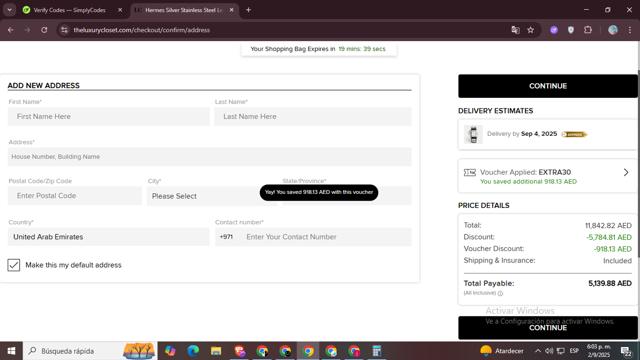The height and width of the screenshot is (360, 640).
Task: Click the Yay! You saved voucher tooltip
Action: 319,192
